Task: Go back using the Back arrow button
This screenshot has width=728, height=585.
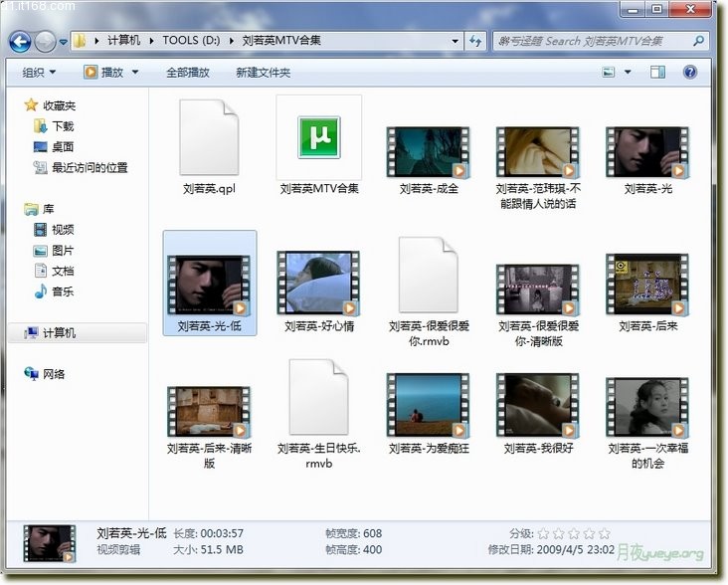Action: (x=20, y=42)
